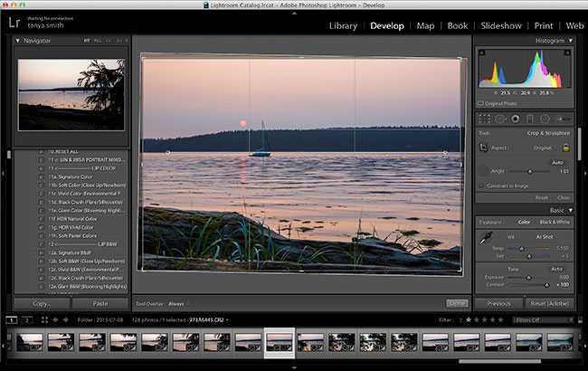Click the Copy... button
This screenshot has width=588, height=371.
pyautogui.click(x=42, y=303)
